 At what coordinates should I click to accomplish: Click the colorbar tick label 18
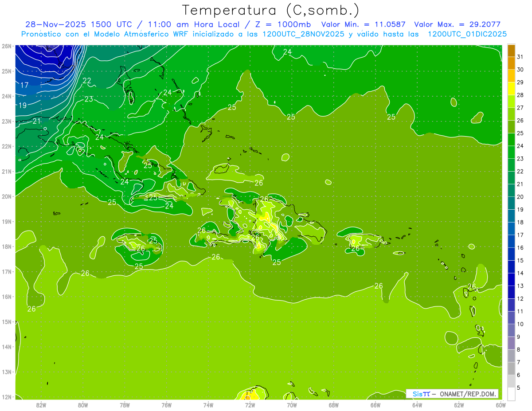pyautogui.click(x=520, y=222)
